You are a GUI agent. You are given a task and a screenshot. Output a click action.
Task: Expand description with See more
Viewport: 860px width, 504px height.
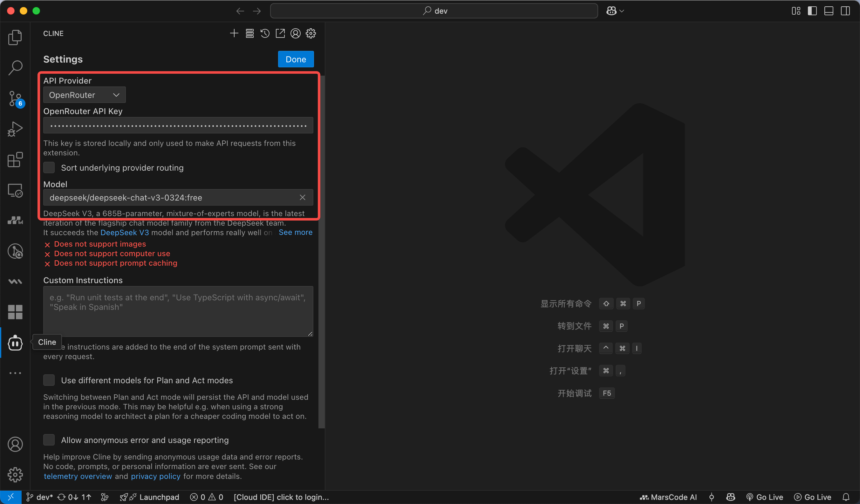point(296,232)
